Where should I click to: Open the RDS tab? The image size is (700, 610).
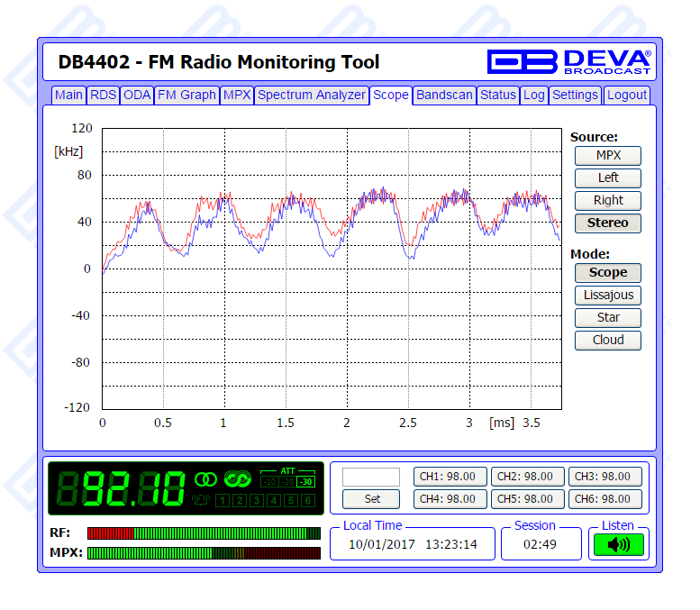(x=104, y=95)
